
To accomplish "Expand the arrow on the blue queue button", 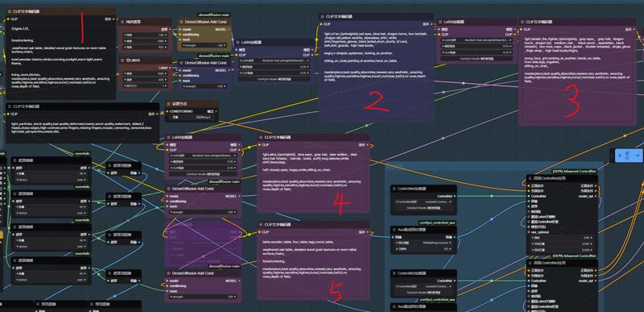I will tap(638, 156).
